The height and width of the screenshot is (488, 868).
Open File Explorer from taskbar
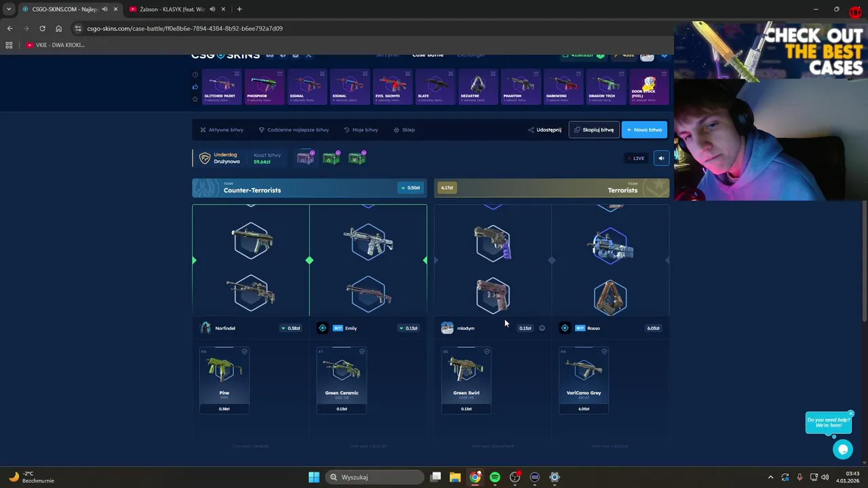(455, 477)
